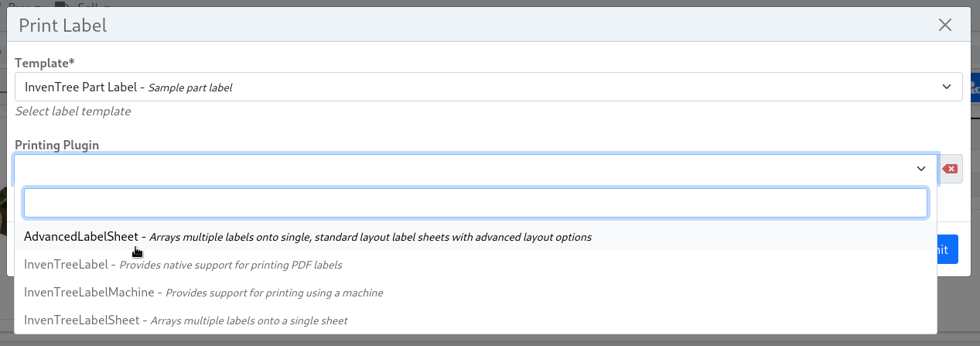Collapse the Printing Plugin select box
The image size is (980, 346).
pyautogui.click(x=464, y=169)
